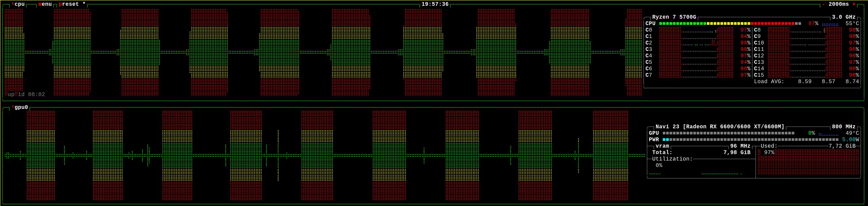The image size is (868, 206).
Task: Click the "Ryzen 7 5700G" processor name
Action: tap(674, 17)
